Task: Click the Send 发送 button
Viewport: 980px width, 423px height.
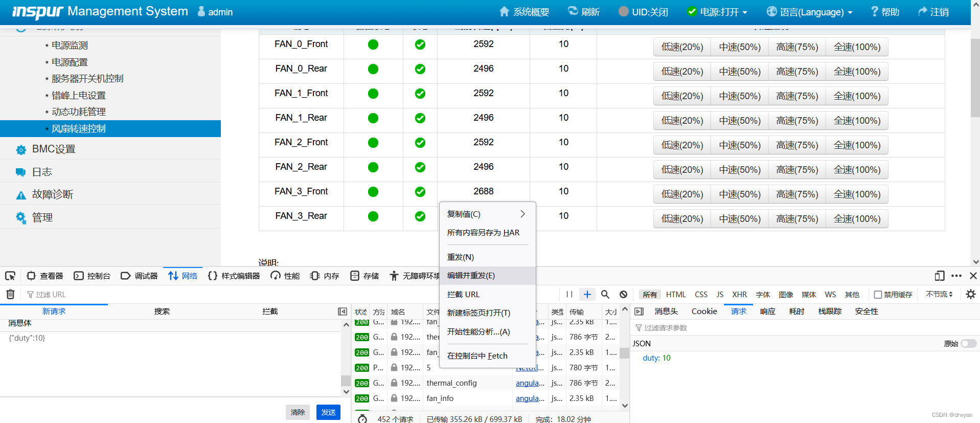Action: pyautogui.click(x=328, y=412)
